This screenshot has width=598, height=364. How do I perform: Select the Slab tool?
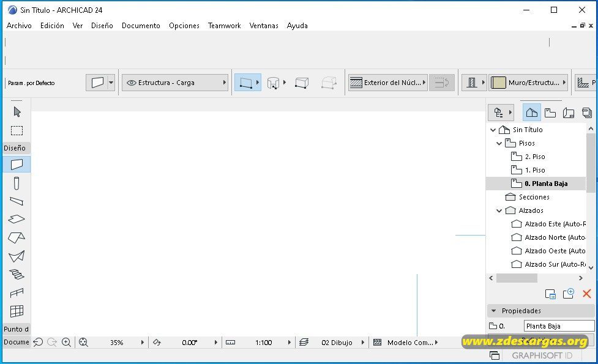(x=17, y=219)
